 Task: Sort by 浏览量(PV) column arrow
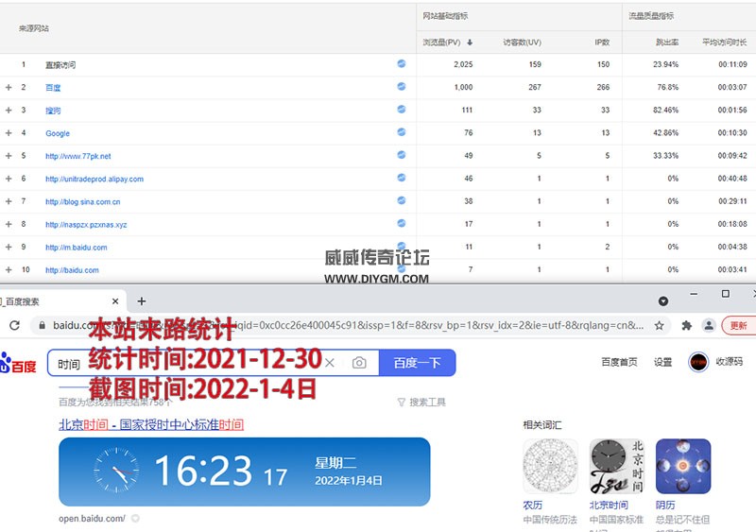pos(470,43)
